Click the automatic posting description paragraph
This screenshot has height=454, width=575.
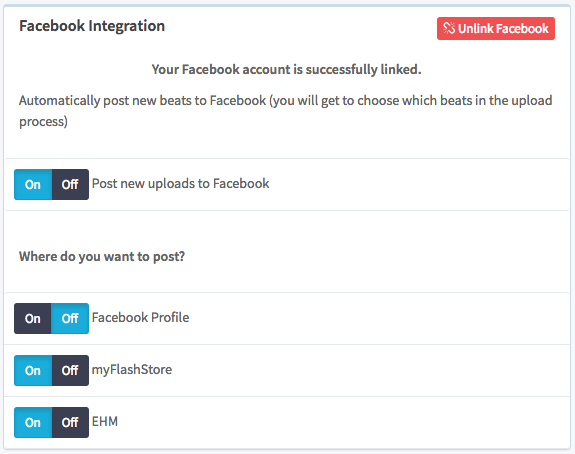tap(286, 111)
